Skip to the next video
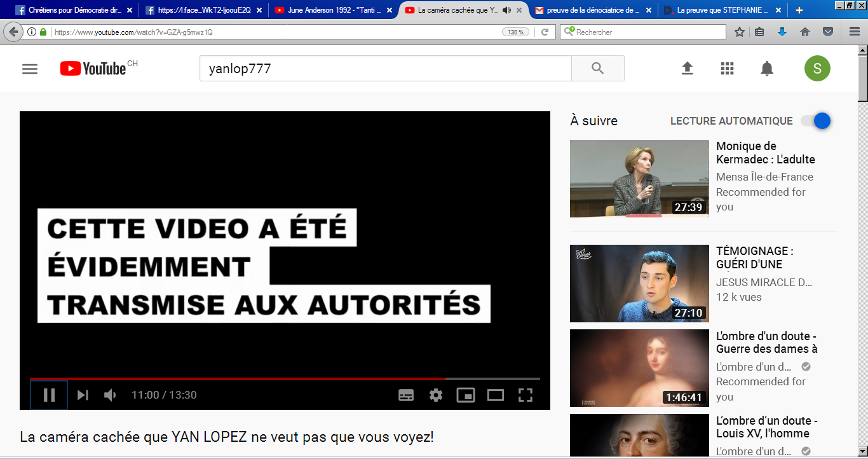Image resolution: width=868 pixels, height=459 pixels. pos(83,395)
